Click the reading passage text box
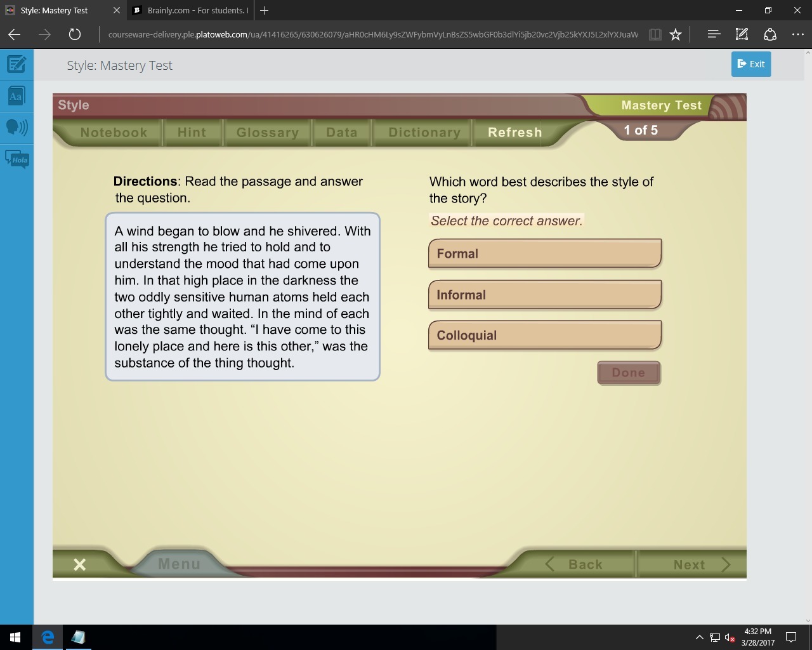Image resolution: width=812 pixels, height=650 pixels. [242, 296]
